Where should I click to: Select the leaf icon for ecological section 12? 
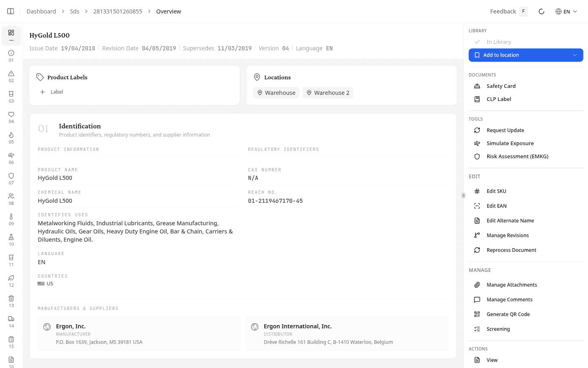click(11, 278)
